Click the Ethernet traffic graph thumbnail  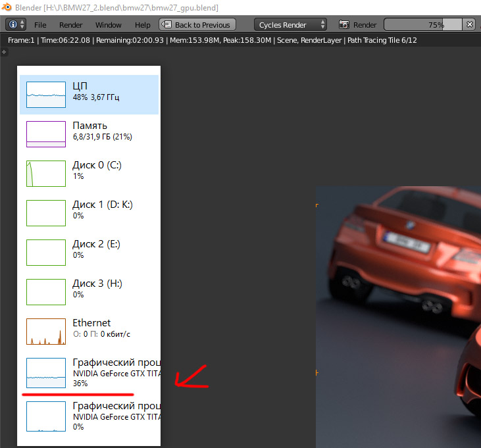[46, 332]
